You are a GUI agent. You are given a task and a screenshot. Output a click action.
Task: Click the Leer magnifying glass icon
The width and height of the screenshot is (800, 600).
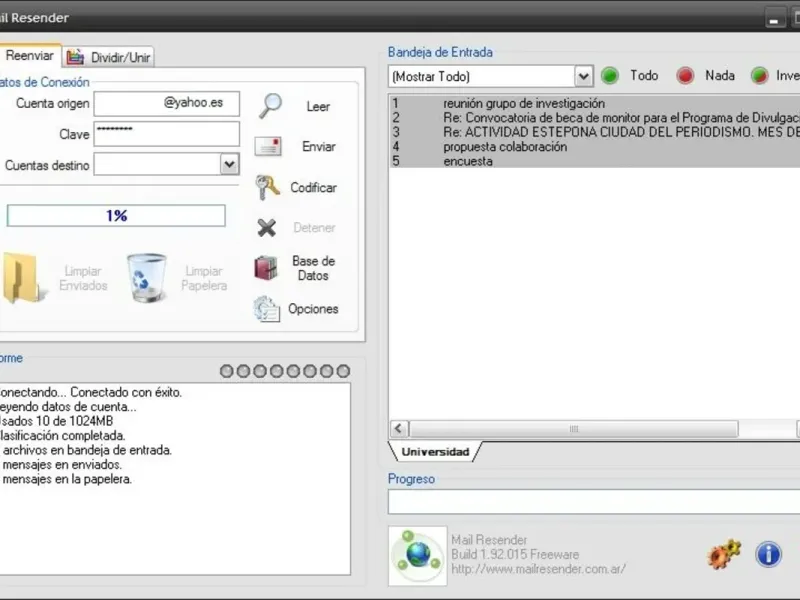click(x=270, y=106)
